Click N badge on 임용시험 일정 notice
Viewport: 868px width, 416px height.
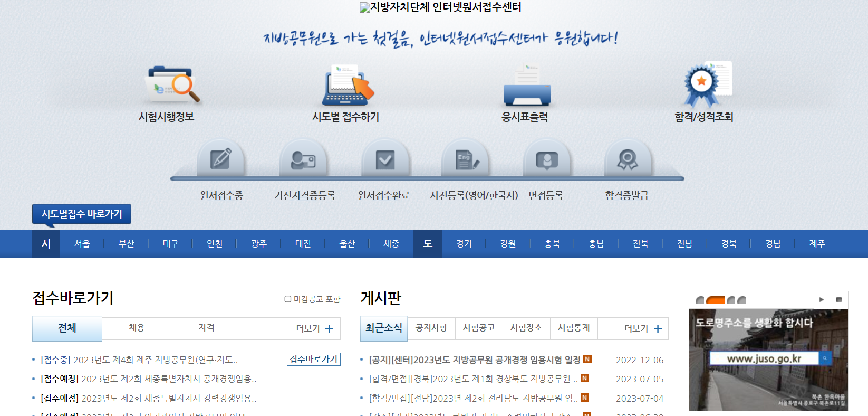coord(587,359)
